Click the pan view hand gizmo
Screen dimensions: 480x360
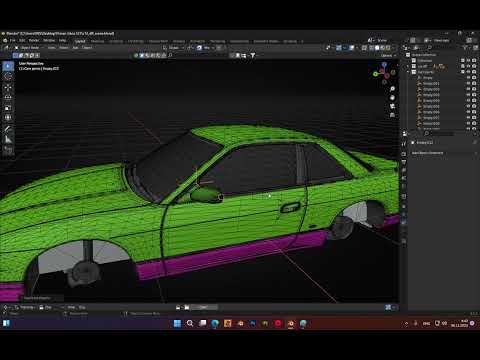(392, 98)
